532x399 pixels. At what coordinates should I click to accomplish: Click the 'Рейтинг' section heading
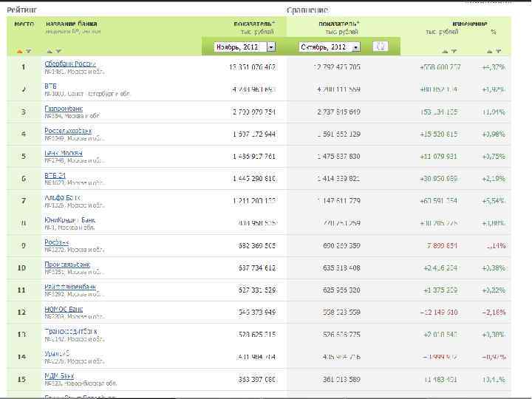21,10
